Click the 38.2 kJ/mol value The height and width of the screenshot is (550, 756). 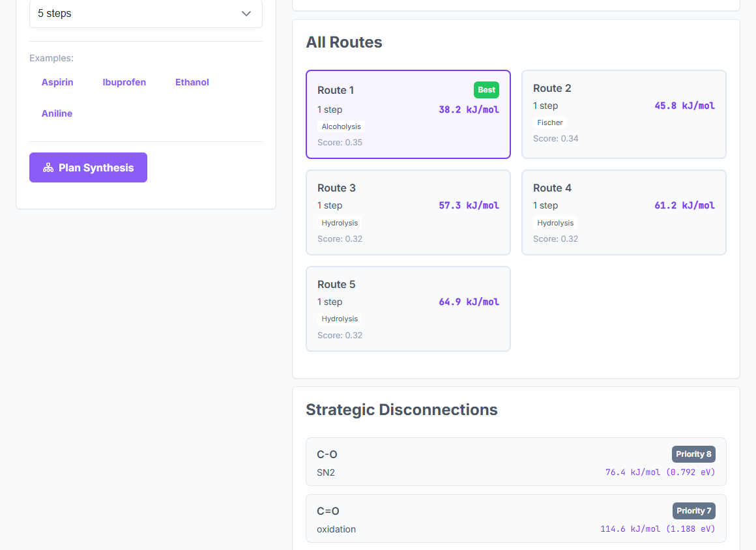[x=469, y=109]
